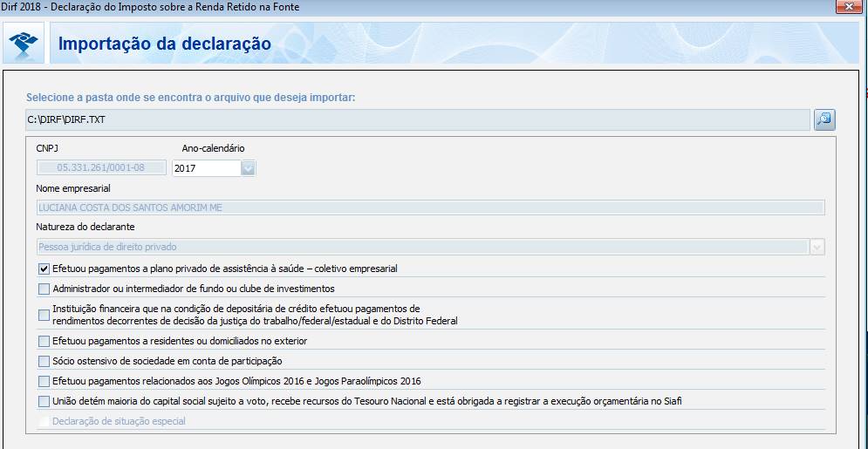Click the Pessoa jurídica de direito privado field
868x449 pixels.
pos(423,248)
